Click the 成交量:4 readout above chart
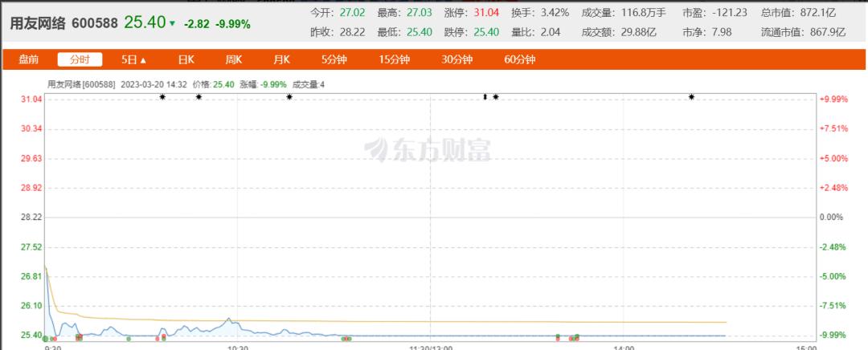The image size is (868, 350). 309,84
